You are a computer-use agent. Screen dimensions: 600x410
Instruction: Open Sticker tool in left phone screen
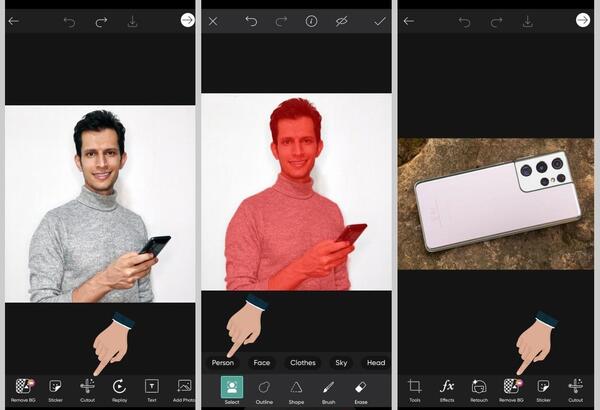tap(55, 390)
